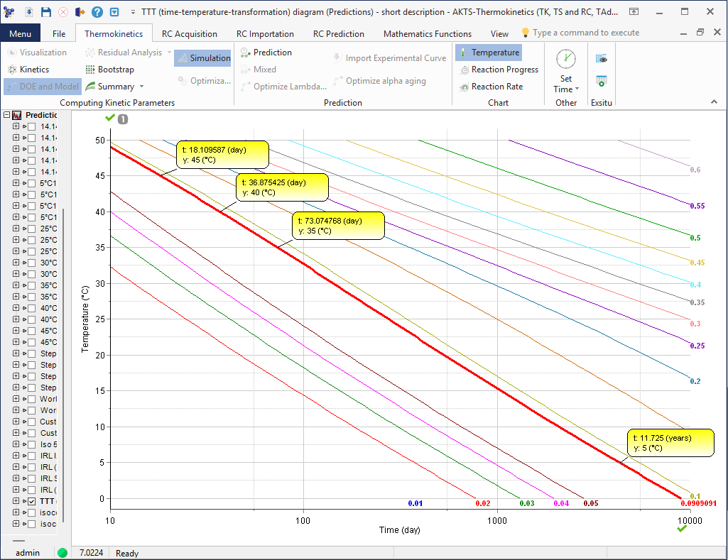
Task: Collapse the Predictions root tree node
Action: pos(6,114)
